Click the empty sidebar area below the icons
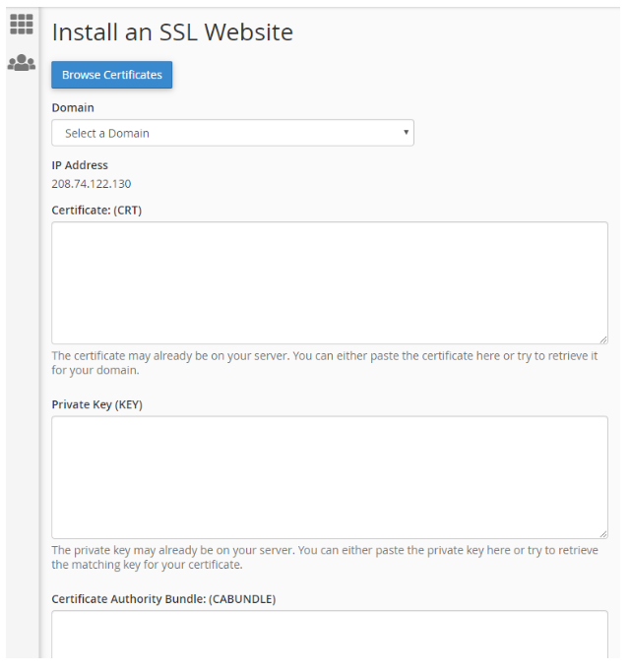The height and width of the screenshot is (672, 630). point(22,364)
